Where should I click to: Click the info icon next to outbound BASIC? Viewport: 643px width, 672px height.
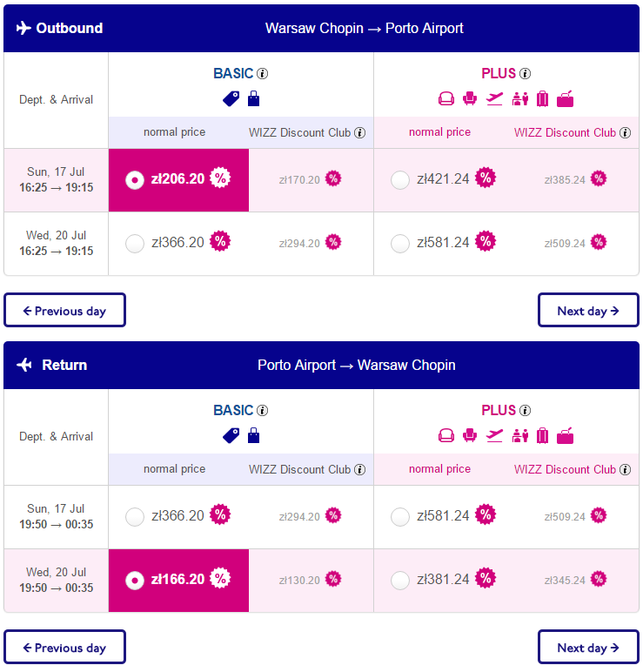pos(262,74)
